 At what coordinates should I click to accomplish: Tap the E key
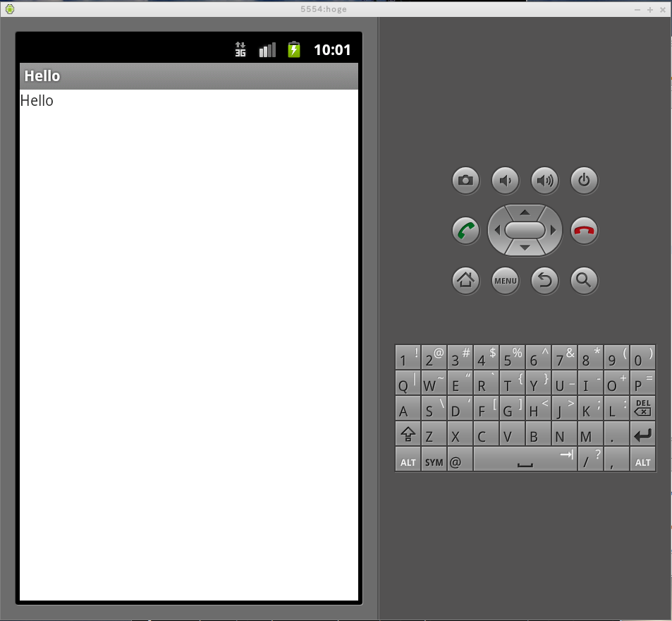tap(460, 383)
